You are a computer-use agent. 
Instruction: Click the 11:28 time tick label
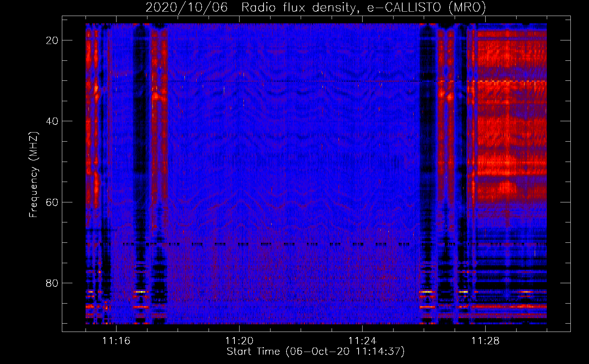[x=485, y=341]
